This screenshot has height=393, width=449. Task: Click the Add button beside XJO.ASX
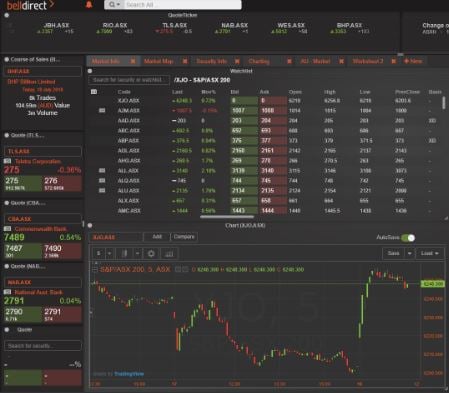pos(157,237)
